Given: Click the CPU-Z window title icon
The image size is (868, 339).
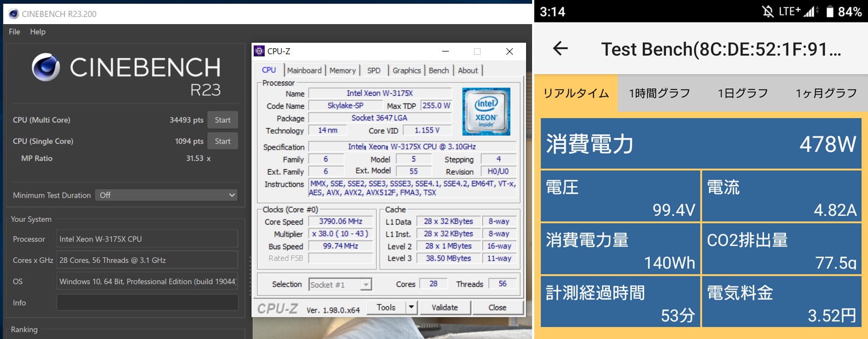Looking at the screenshot, I should tap(260, 51).
